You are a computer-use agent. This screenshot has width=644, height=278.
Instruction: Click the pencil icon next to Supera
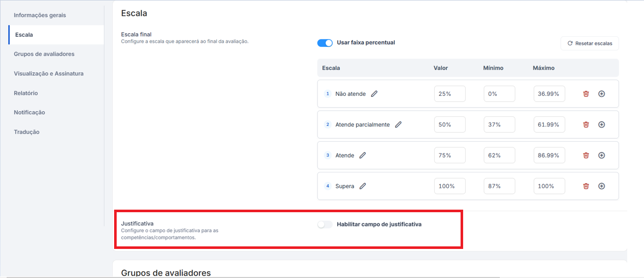click(x=363, y=186)
